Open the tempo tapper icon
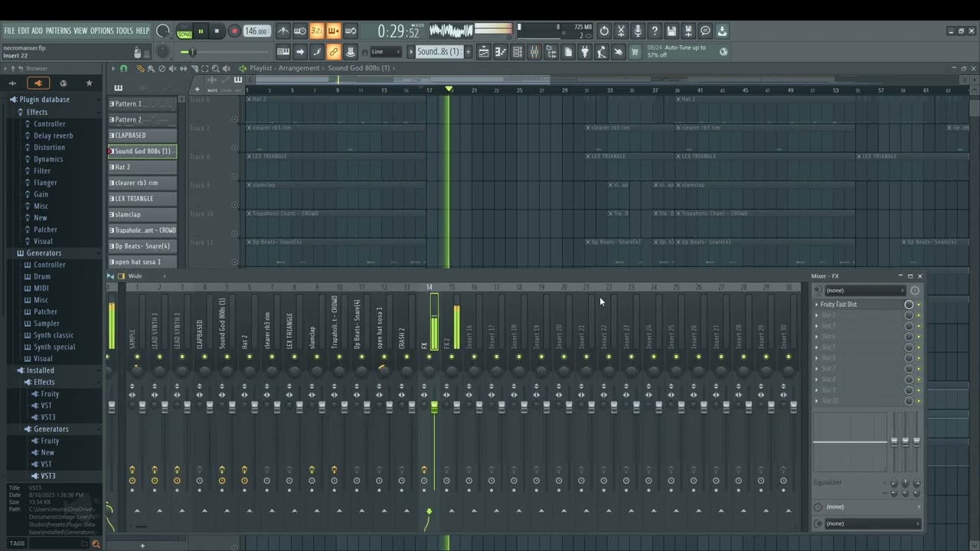980x551 pixels. pyautogui.click(x=602, y=52)
